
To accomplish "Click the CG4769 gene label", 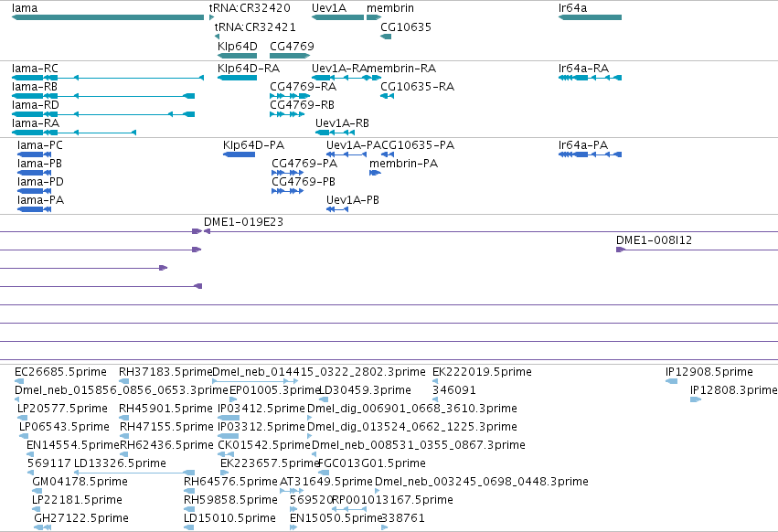I will [x=292, y=46].
